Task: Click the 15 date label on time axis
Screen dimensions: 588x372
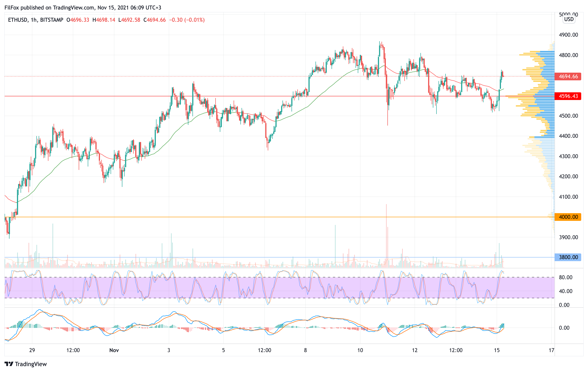Action: click(x=497, y=350)
